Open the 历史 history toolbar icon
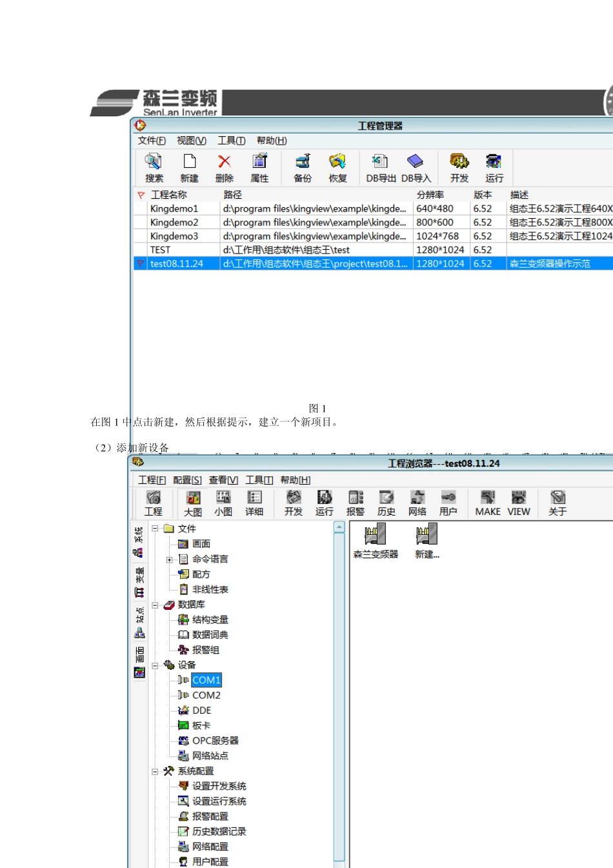This screenshot has height=868, width=613. pos(387,503)
